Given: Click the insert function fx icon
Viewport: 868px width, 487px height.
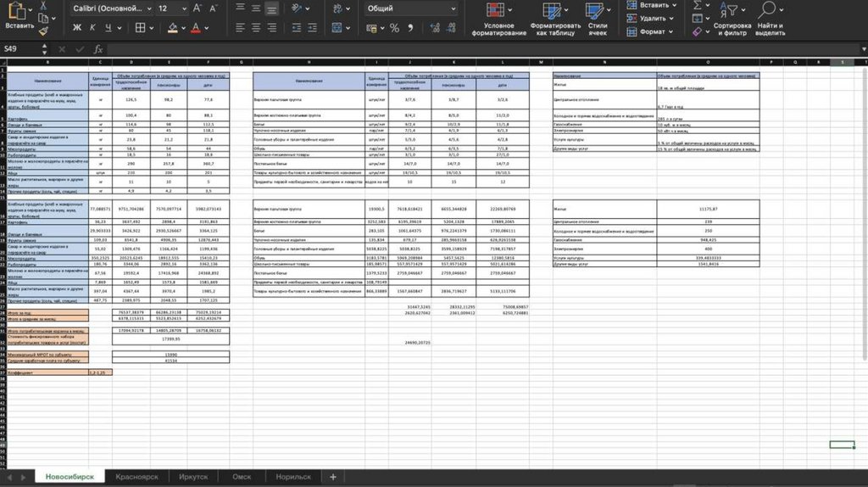Looking at the screenshot, I should (x=98, y=49).
